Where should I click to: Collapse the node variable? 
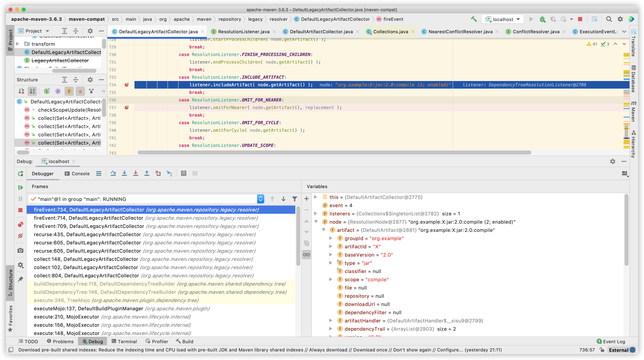click(x=316, y=222)
